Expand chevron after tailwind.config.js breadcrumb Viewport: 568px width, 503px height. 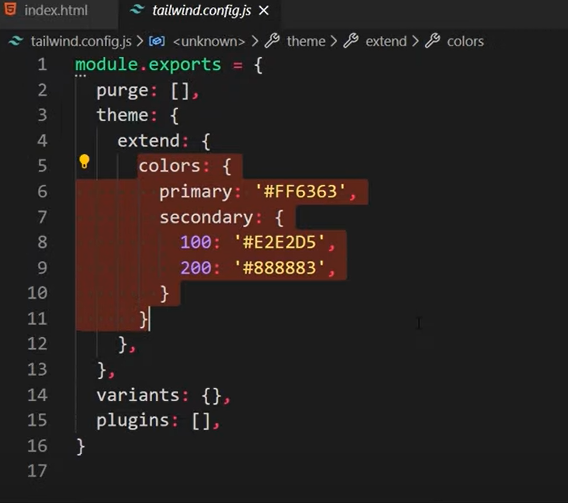[140, 41]
